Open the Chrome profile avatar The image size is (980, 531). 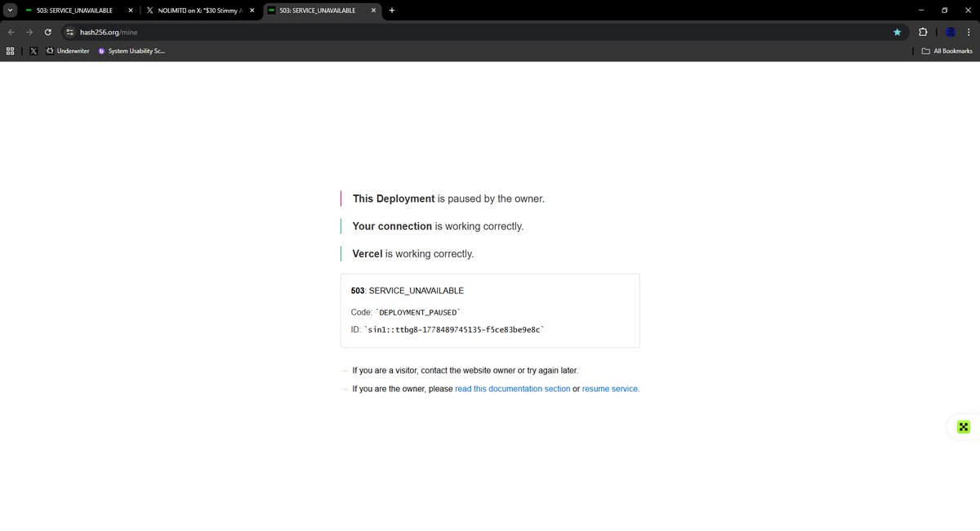click(x=951, y=32)
